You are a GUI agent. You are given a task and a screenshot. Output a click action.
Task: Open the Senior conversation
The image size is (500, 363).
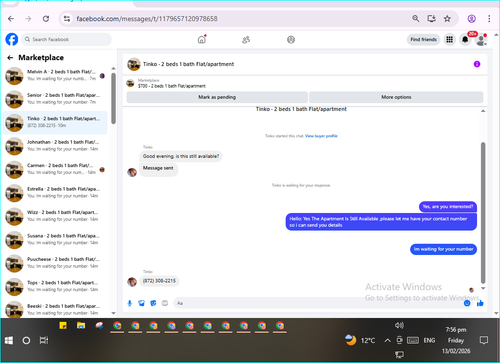pos(55,99)
